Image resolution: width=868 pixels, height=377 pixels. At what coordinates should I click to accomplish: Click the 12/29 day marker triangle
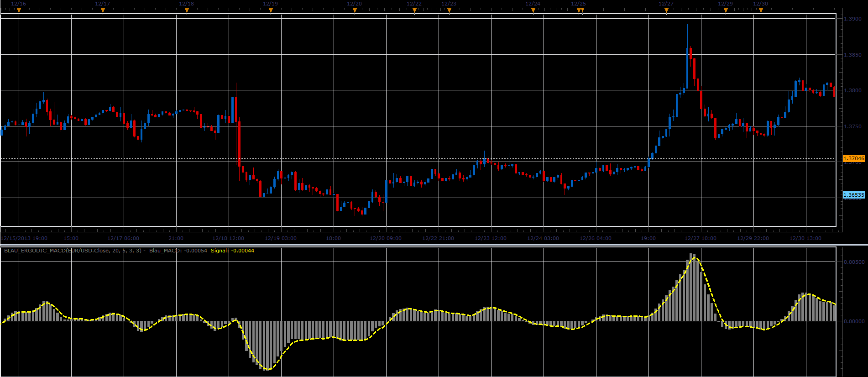pyautogui.click(x=726, y=10)
